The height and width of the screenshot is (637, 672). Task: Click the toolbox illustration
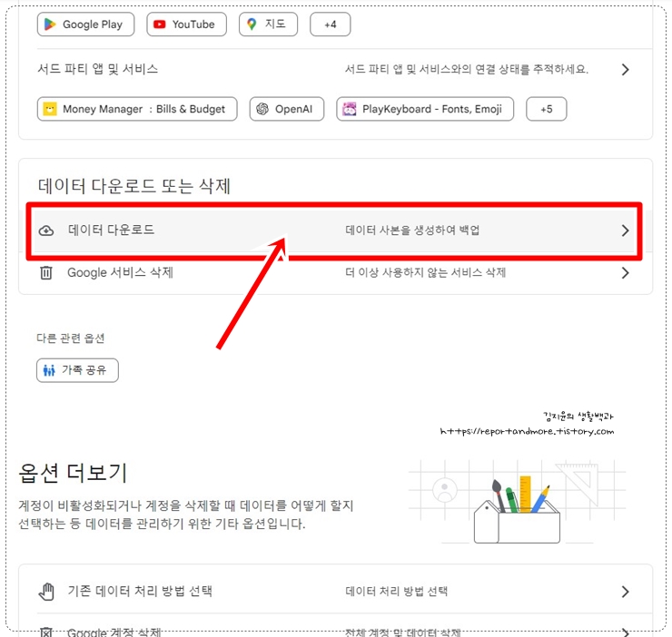[x=518, y=502]
